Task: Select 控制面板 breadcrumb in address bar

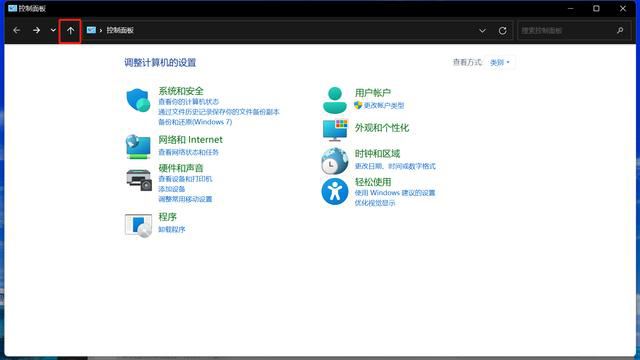Action: click(120, 30)
